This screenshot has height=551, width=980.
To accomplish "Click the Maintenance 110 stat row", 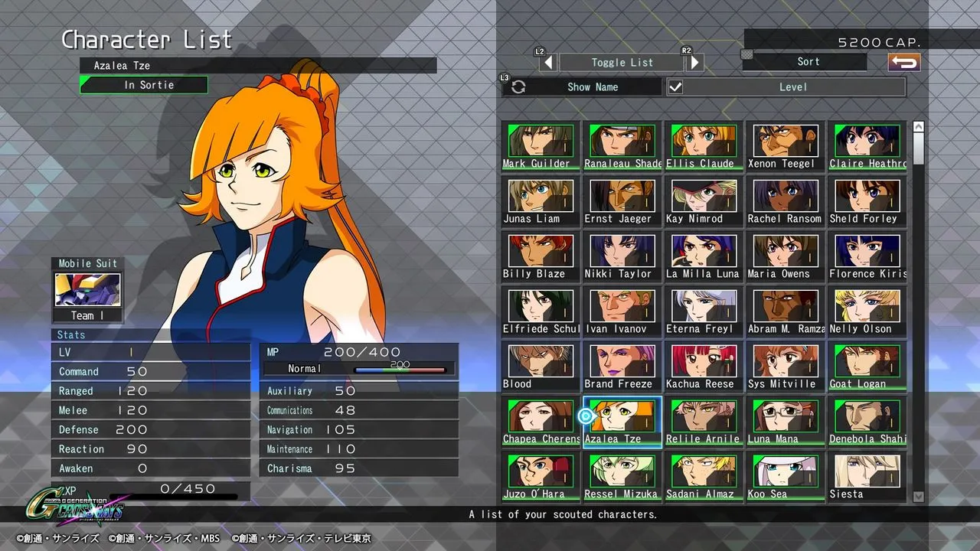I will pyautogui.click(x=359, y=449).
